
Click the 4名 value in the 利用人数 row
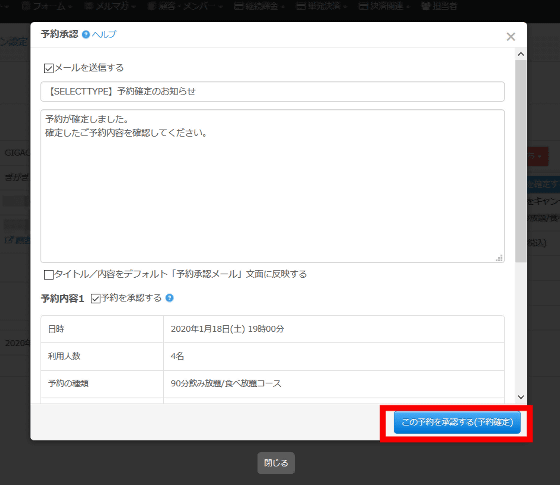tap(177, 356)
